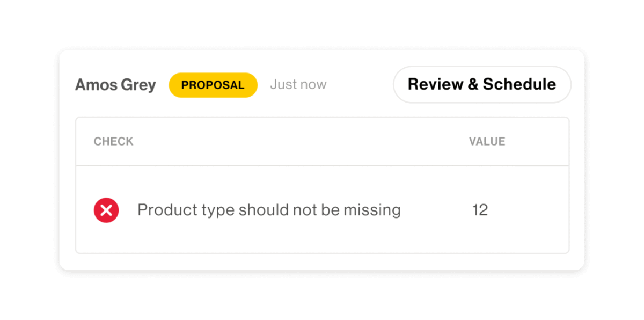Click the name next to PROPOSAL badge

pyautogui.click(x=115, y=85)
